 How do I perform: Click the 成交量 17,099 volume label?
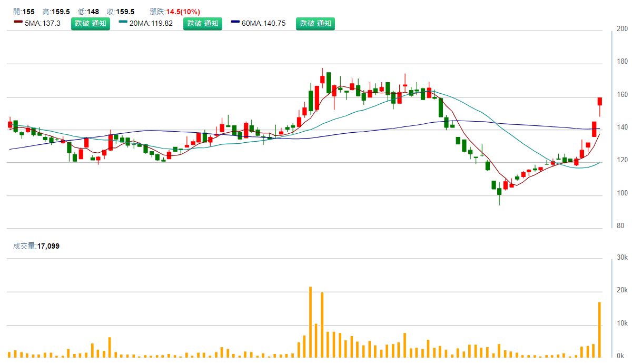coord(36,245)
